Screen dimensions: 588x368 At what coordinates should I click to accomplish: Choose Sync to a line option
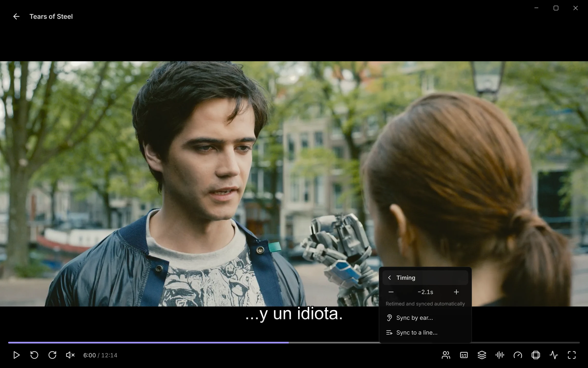[425, 332]
